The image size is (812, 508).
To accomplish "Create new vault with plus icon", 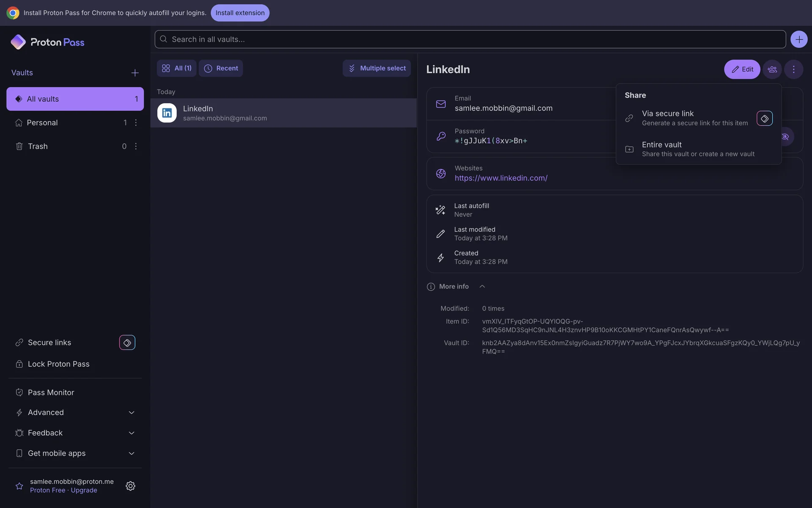I will [135, 73].
